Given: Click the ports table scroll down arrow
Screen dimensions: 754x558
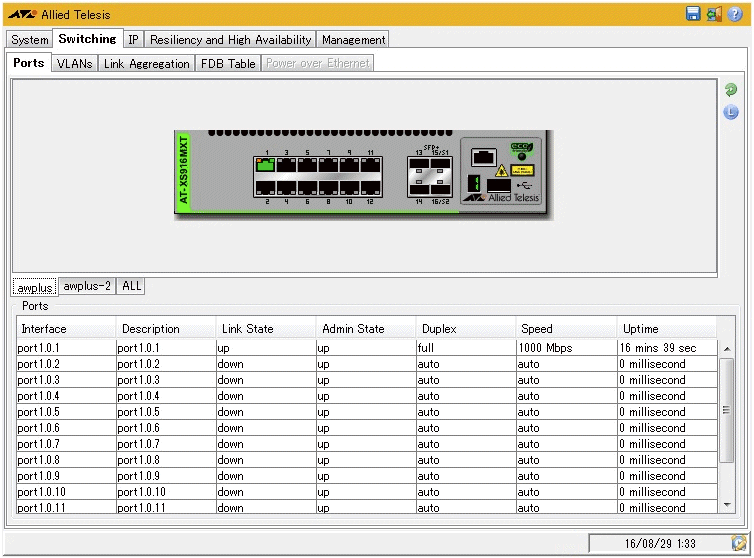Looking at the screenshot, I should click(727, 506).
